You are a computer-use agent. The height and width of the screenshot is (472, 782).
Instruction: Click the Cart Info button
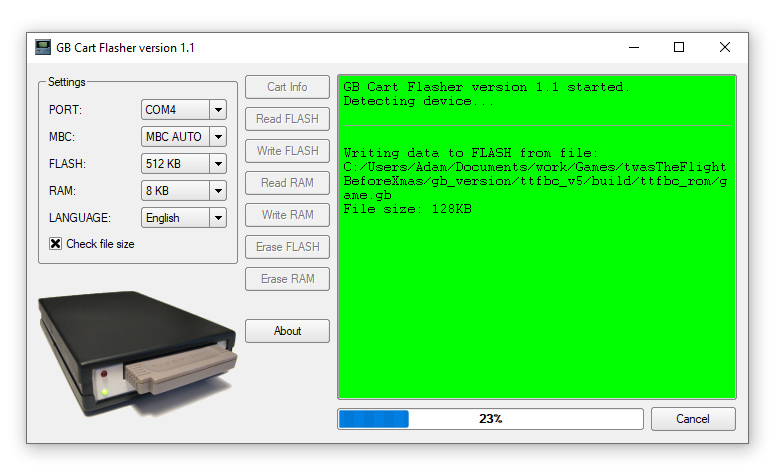click(x=287, y=87)
